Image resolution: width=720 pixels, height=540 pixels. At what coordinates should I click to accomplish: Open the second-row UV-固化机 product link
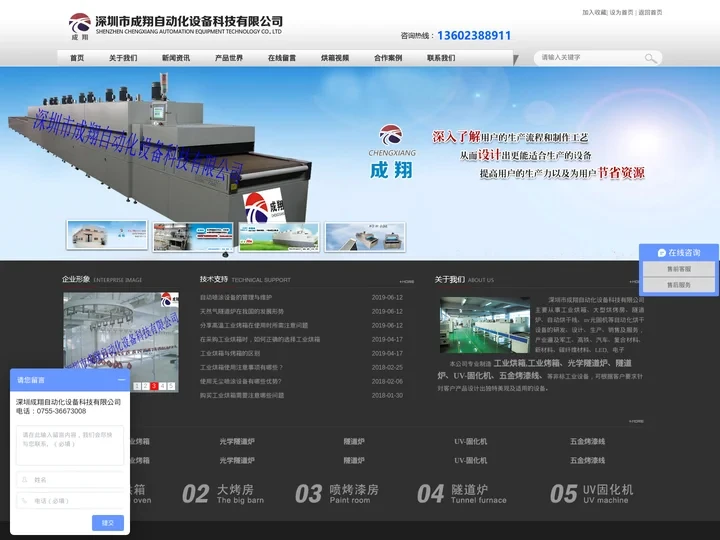[471, 461]
